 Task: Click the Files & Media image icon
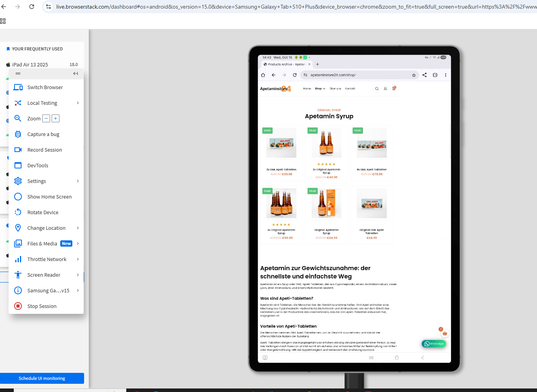pos(18,243)
